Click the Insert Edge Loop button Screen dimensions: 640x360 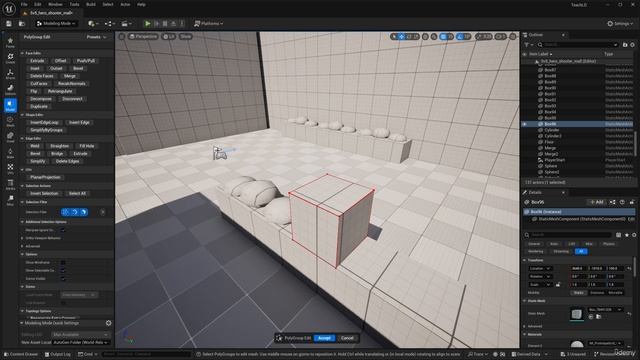pyautogui.click(x=44, y=122)
